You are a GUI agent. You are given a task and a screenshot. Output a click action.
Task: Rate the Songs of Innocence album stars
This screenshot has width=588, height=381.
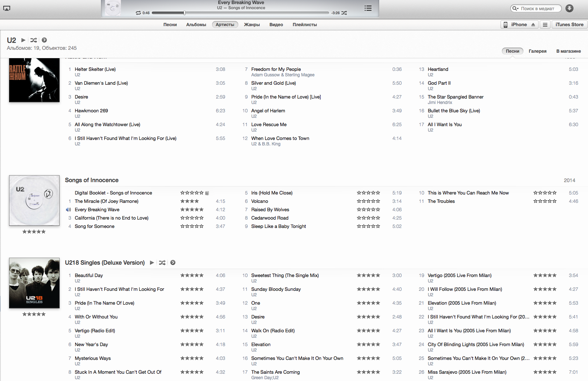tap(34, 232)
